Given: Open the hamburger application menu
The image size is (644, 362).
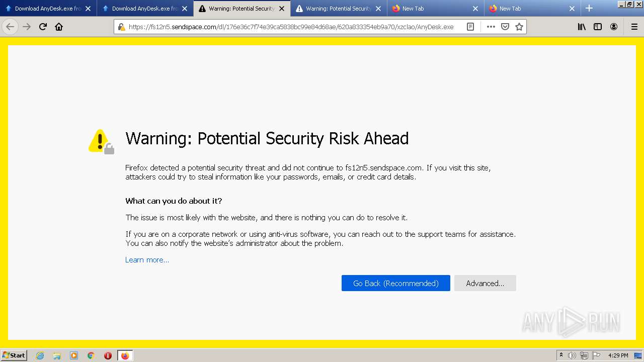Looking at the screenshot, I should point(634,27).
